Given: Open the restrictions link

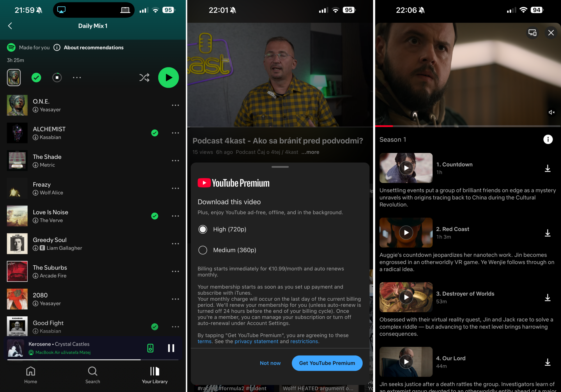Looking at the screenshot, I should (304, 341).
